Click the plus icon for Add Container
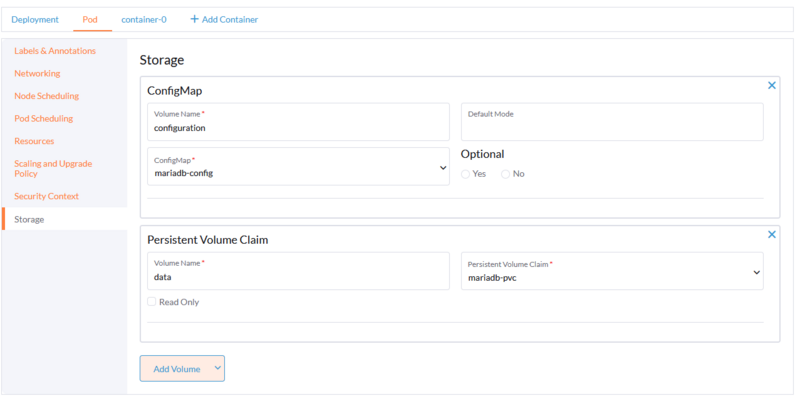Screen dimensions: 800x411 [194, 19]
